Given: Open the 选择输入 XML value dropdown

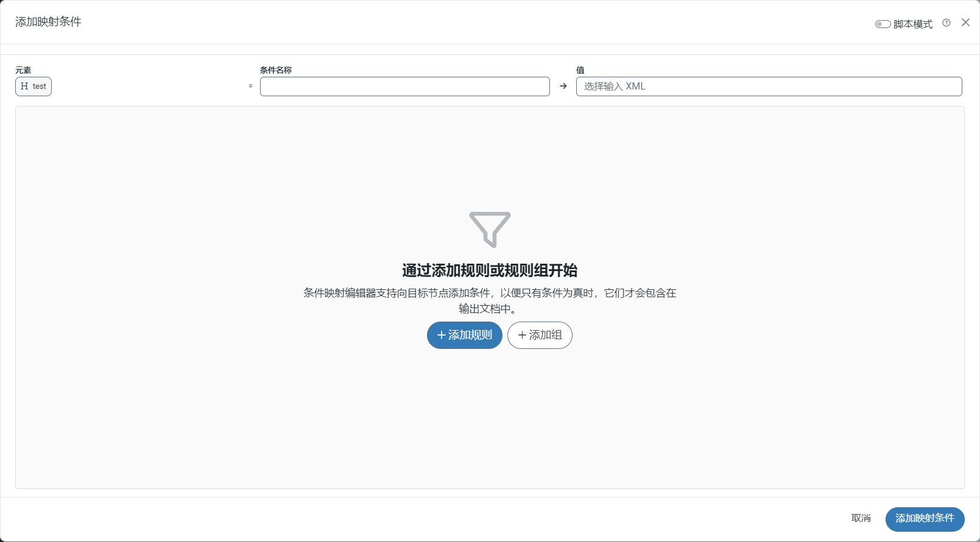Looking at the screenshot, I should [x=769, y=86].
